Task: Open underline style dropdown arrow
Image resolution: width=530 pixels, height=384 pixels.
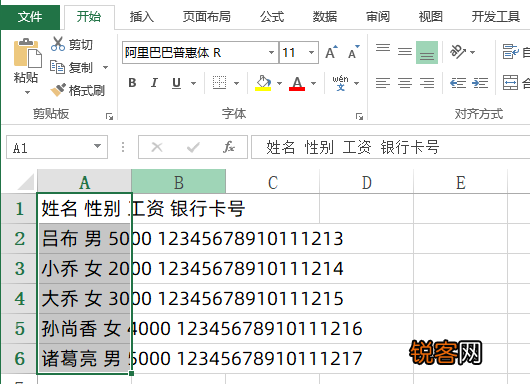Action: tap(194, 83)
